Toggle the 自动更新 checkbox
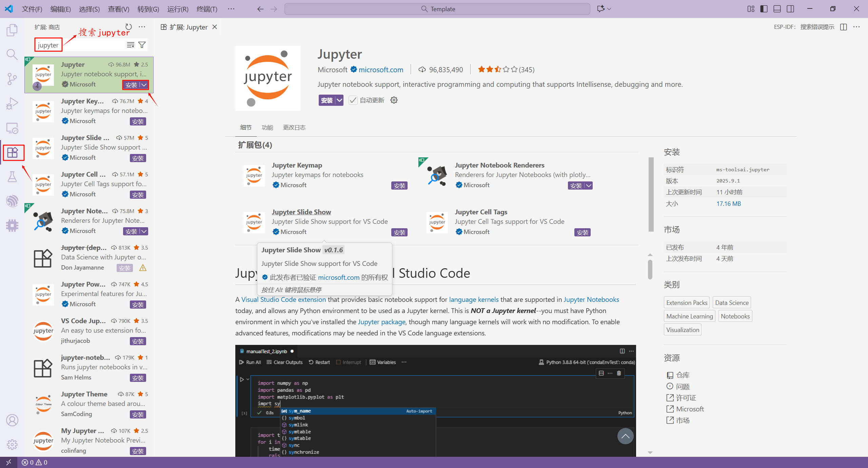868x468 pixels. click(353, 100)
